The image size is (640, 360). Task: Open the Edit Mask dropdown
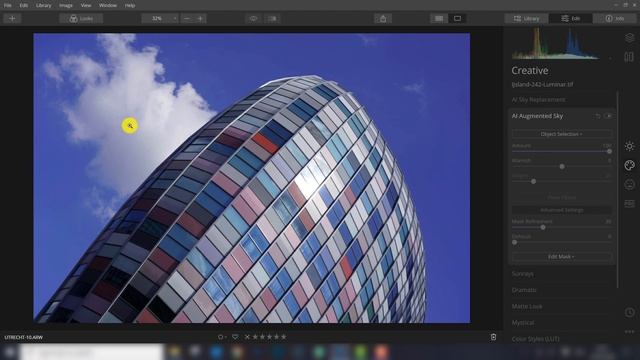click(x=562, y=257)
